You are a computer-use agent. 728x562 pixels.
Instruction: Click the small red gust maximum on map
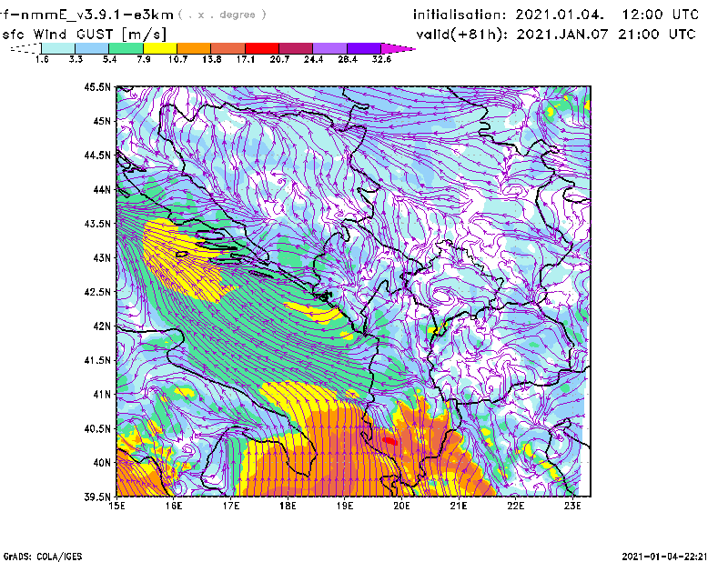pyautogui.click(x=389, y=441)
